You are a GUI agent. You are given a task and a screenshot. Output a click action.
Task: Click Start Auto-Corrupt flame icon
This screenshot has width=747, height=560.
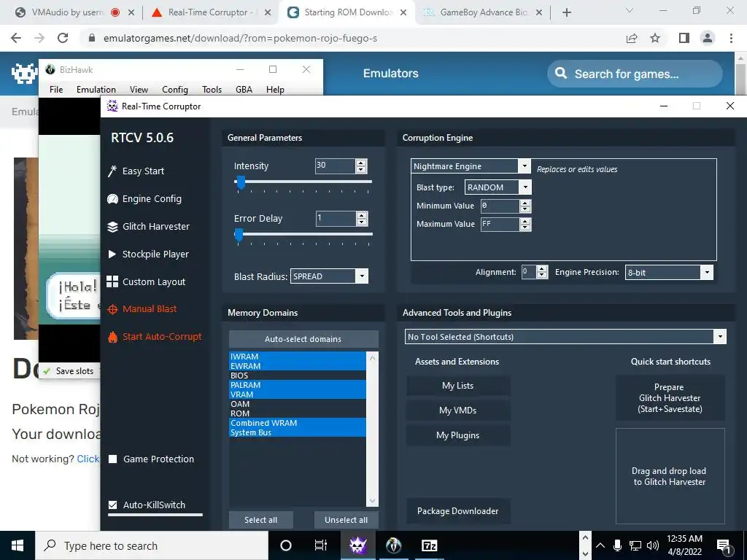pos(112,337)
